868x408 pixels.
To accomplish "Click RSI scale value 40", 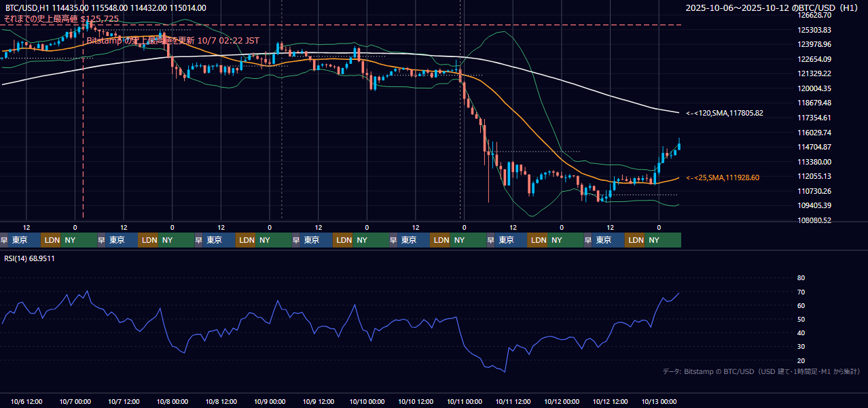I will (801, 333).
